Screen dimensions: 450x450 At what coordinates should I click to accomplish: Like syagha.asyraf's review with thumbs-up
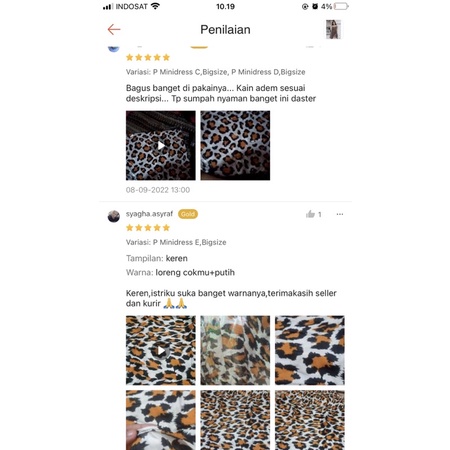[x=310, y=214]
